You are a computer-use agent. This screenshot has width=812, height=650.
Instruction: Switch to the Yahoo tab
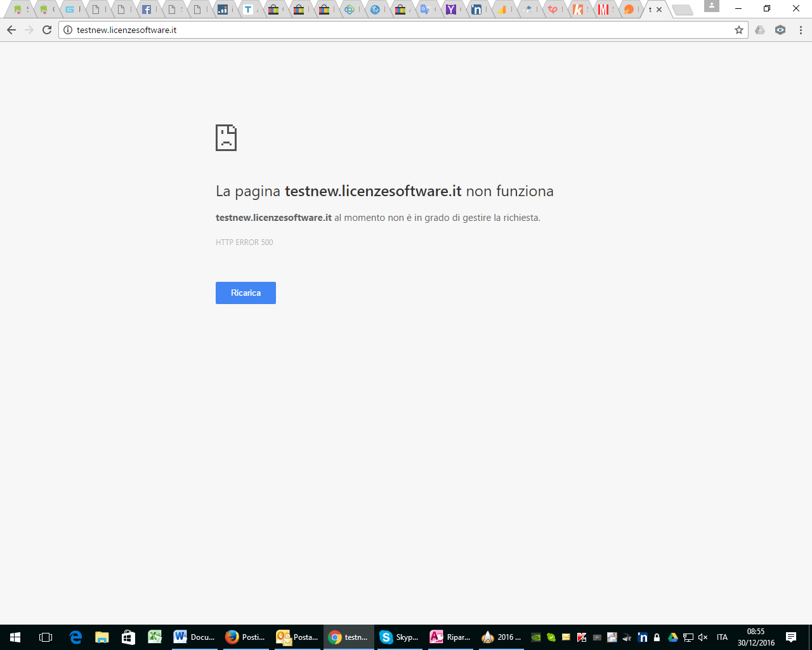[x=451, y=10]
